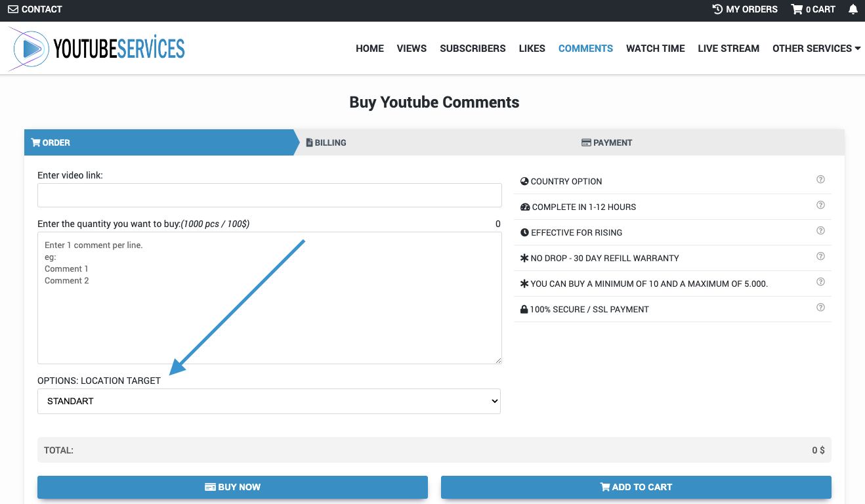Viewport: 865px width, 504px height.
Task: Click help icon beside SSL Payment
Action: [820, 308]
